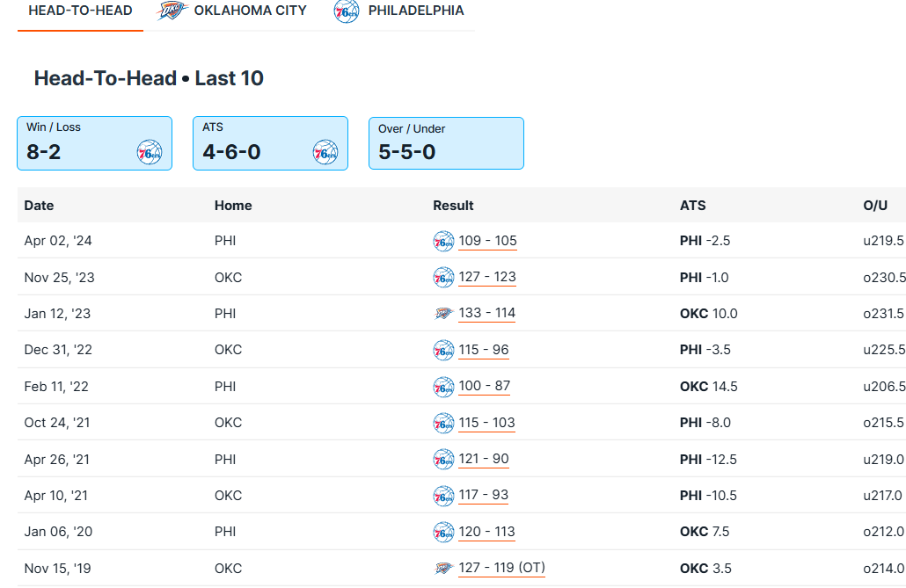Screen dimensions: 906x588
Task: Open the Oklahoma City tab
Action: pyautogui.click(x=231, y=11)
